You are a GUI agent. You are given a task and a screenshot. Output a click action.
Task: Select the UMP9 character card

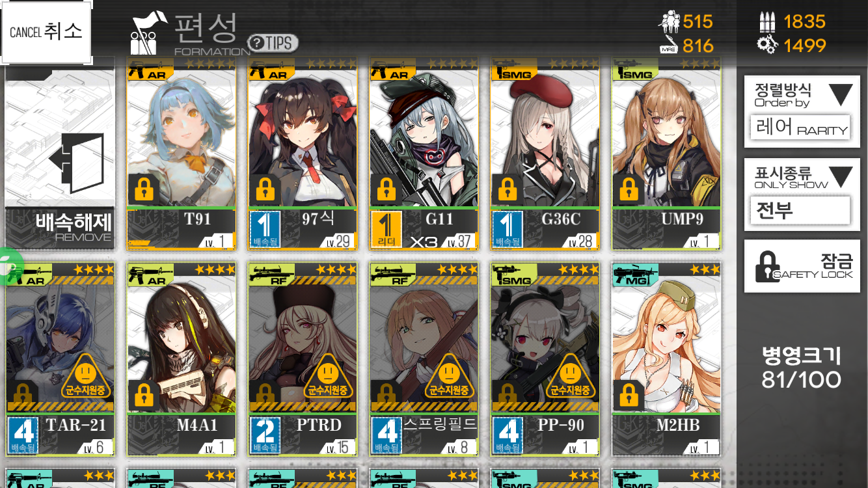pyautogui.click(x=666, y=153)
